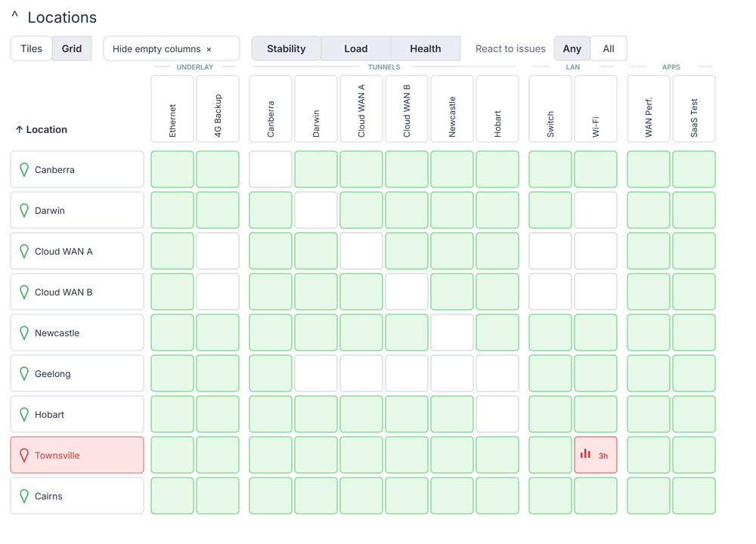Switch to Tiles view
This screenshot has width=756, height=544.
31,48
